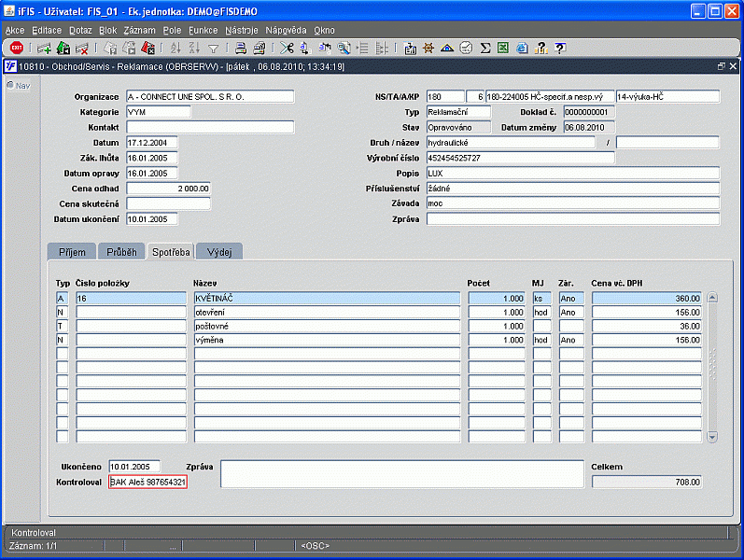Click the enter query icon
Image resolution: width=744 pixels, height=560 pixels.
110,48
